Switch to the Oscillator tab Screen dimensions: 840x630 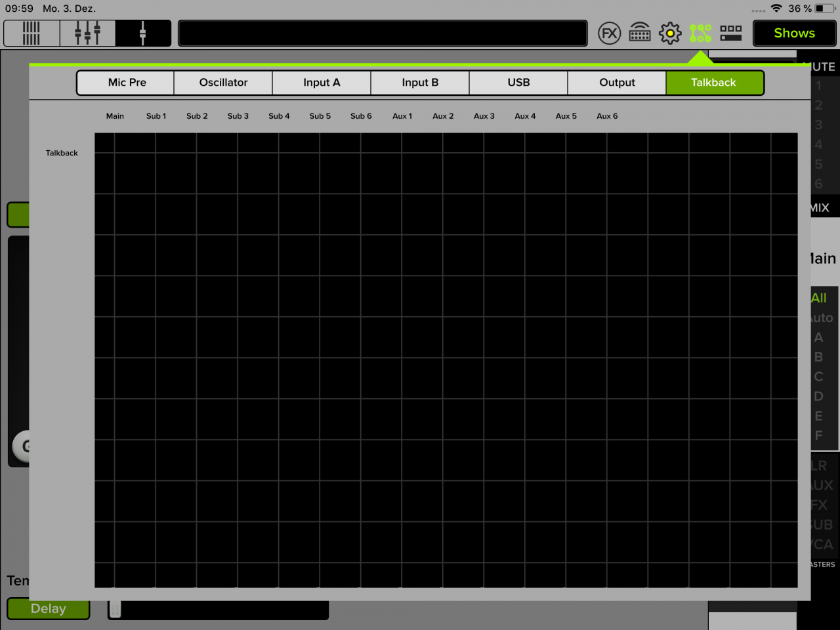tap(223, 83)
